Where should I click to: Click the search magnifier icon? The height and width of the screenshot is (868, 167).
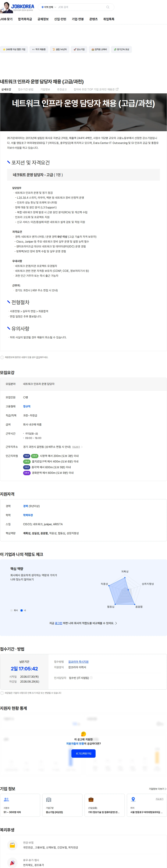coord(108,7)
